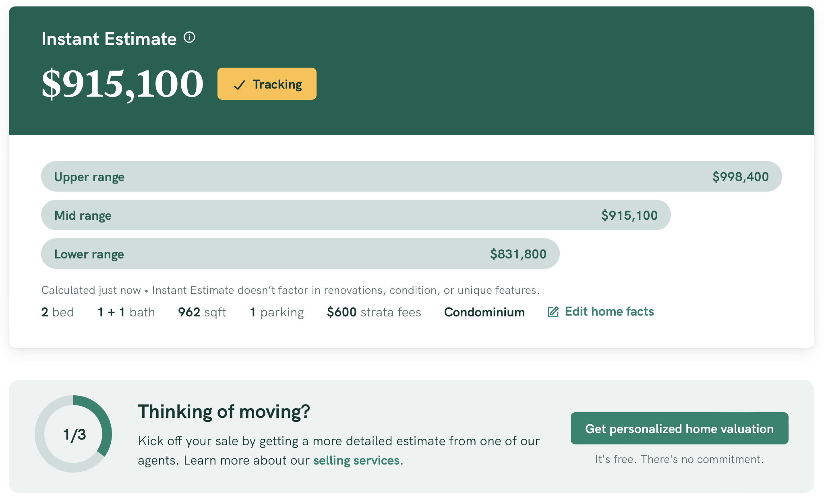
Task: Click the Thinking of moving? heading
Action: pyautogui.click(x=224, y=411)
